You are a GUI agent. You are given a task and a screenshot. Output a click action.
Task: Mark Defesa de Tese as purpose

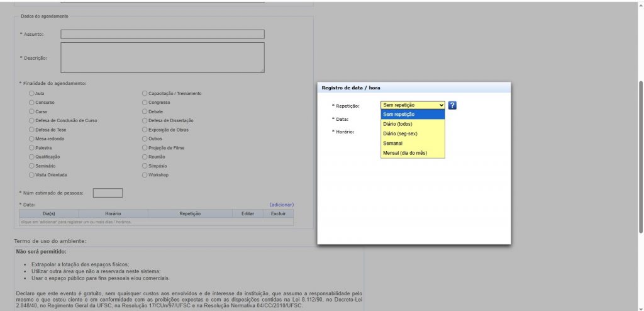coord(32,130)
